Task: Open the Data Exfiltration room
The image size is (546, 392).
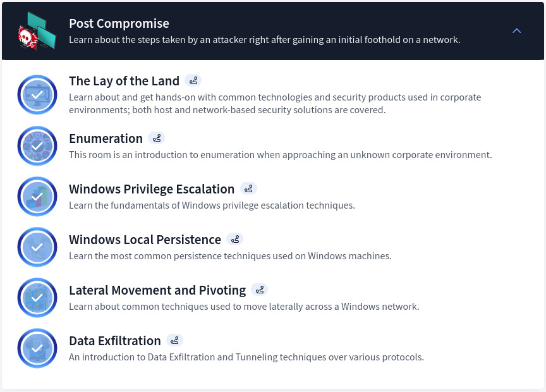Action: (x=115, y=340)
